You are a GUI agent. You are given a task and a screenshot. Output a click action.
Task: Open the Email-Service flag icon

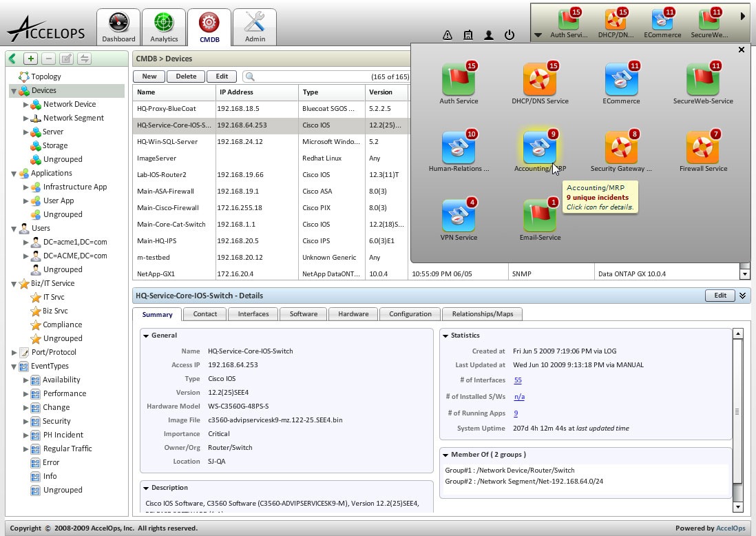click(540, 214)
